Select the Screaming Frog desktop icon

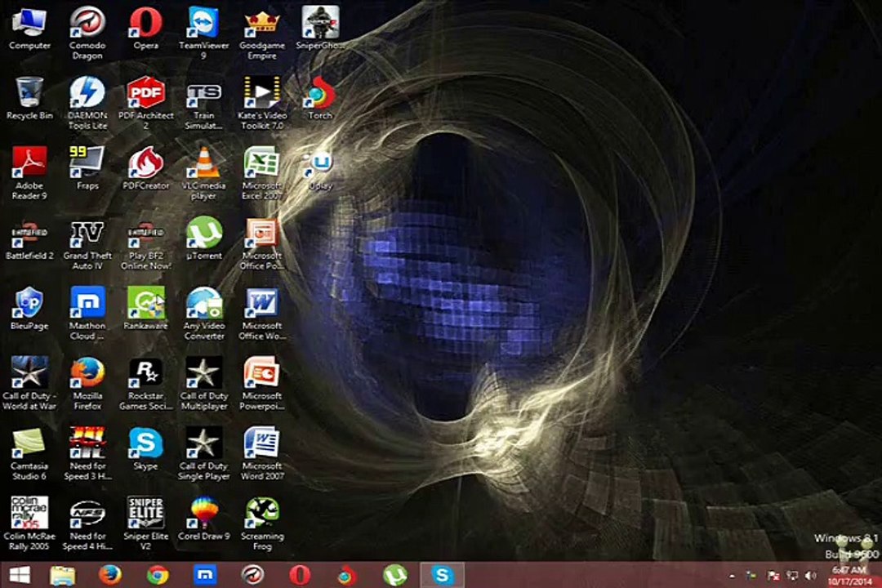262,523
